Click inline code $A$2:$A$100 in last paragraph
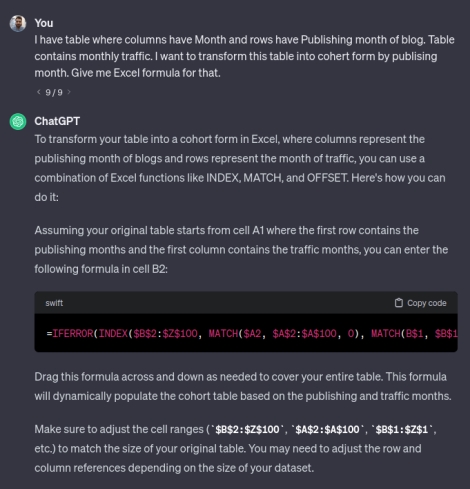This screenshot has width=470, height=489. click(327, 429)
